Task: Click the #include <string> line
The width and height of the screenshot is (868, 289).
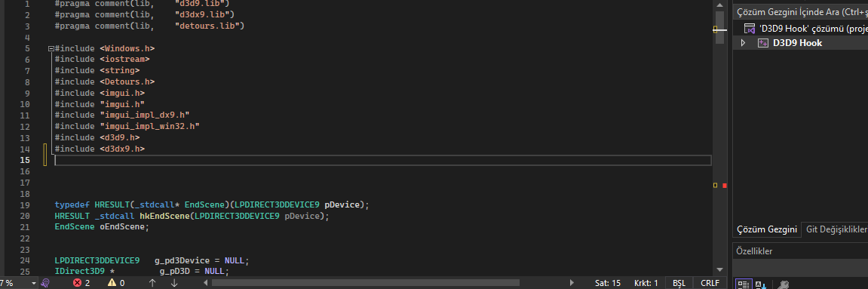Action: tap(97, 71)
